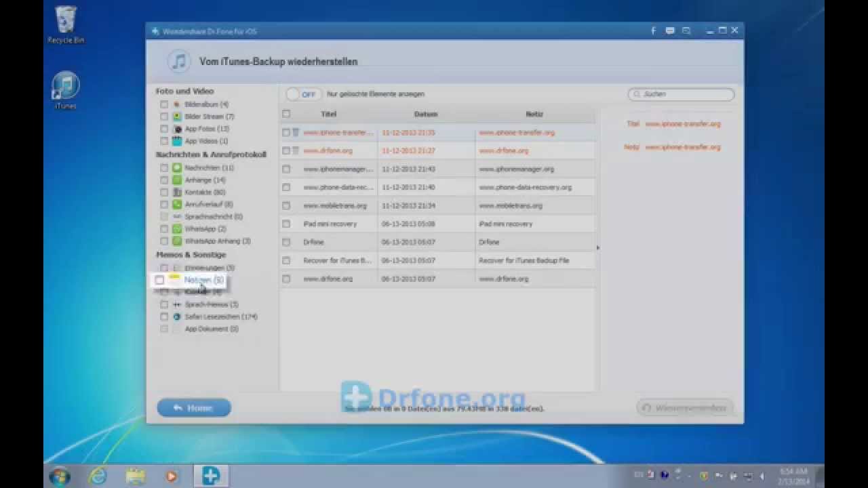The width and height of the screenshot is (868, 488).
Task: Open the Windows Start menu
Action: pos(59,476)
